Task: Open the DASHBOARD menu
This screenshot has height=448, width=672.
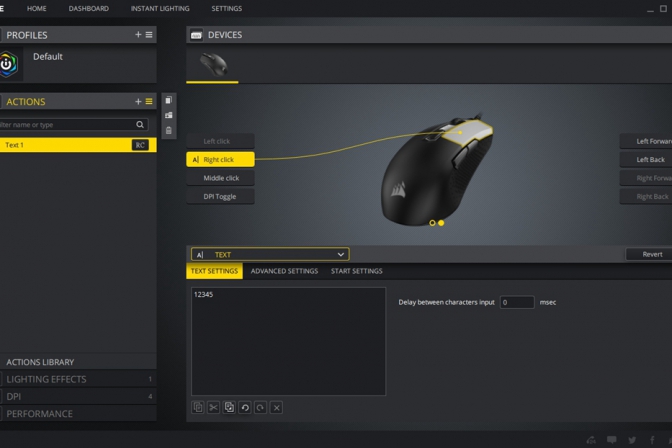Action: coord(89,9)
